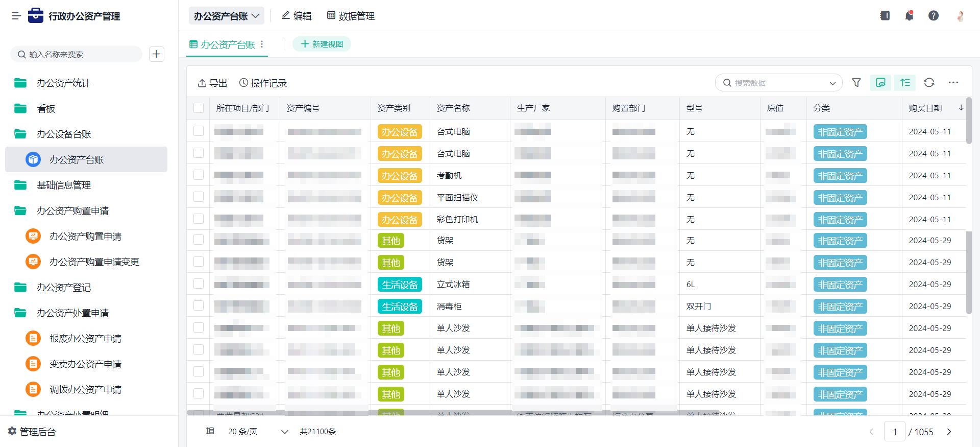The height and width of the screenshot is (447, 980).
Task: Check the 考勤机 row checkbox
Action: pos(199,175)
